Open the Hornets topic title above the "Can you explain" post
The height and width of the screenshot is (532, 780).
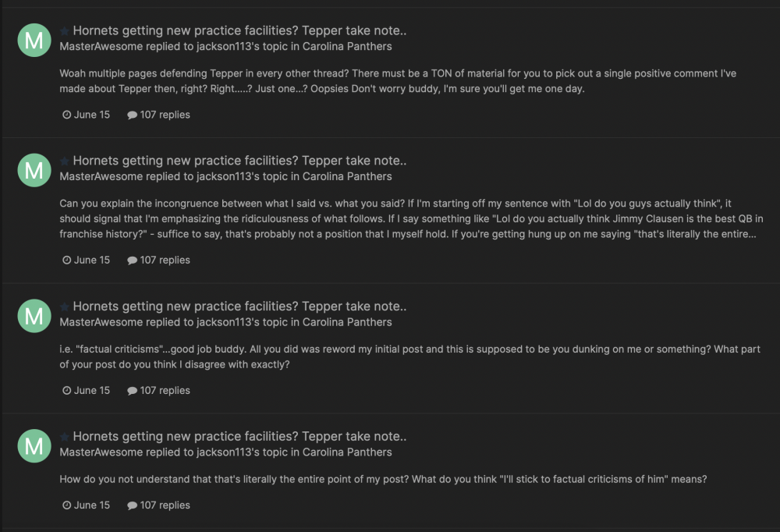239,161
